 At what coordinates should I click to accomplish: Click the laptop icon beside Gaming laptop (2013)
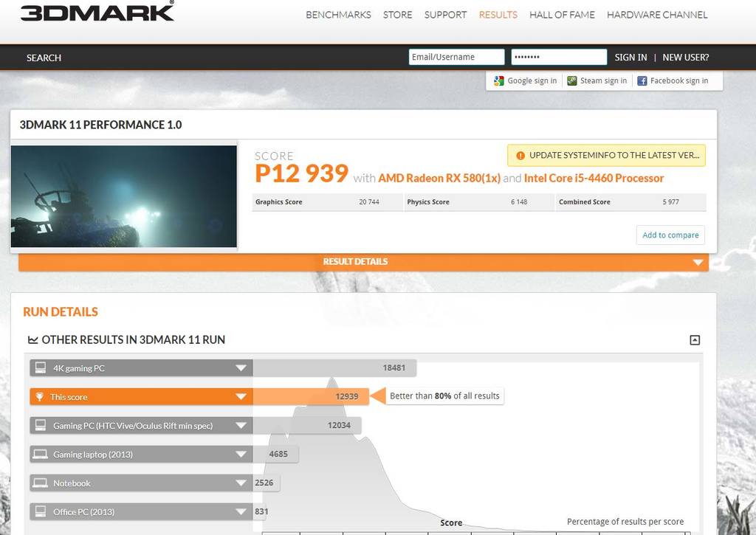tap(40, 454)
